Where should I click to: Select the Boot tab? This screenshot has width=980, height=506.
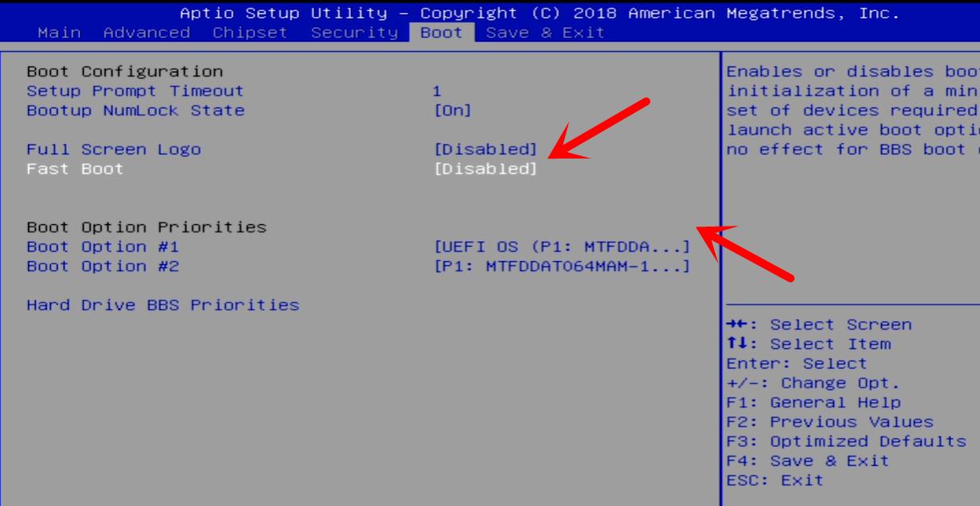[x=442, y=33]
